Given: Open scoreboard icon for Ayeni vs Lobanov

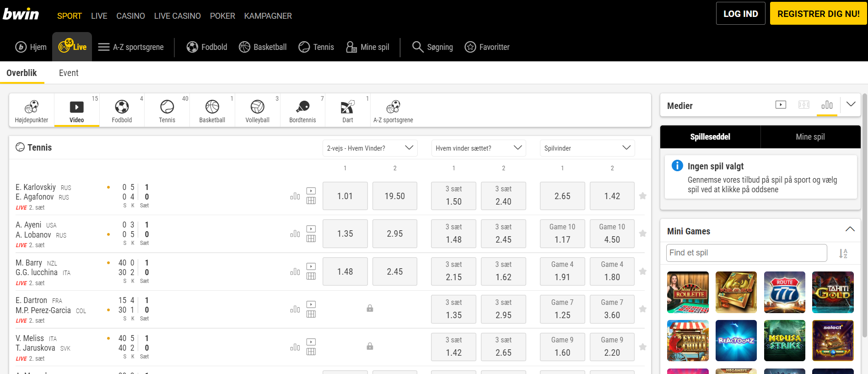Looking at the screenshot, I should point(311,238).
